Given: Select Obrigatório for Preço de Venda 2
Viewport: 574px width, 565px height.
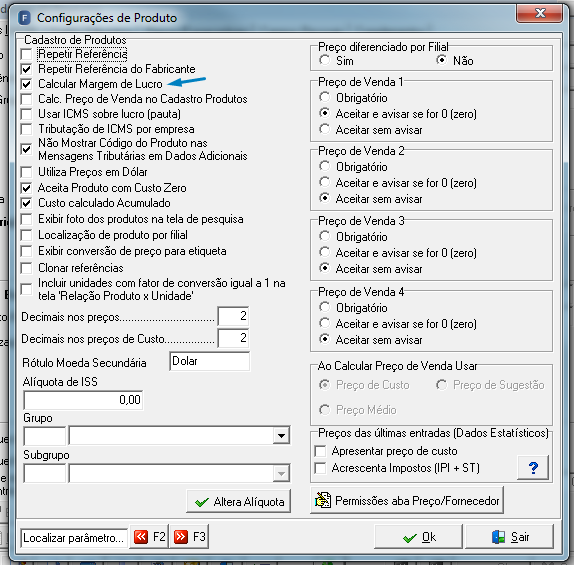Looking at the screenshot, I should click(x=324, y=166).
